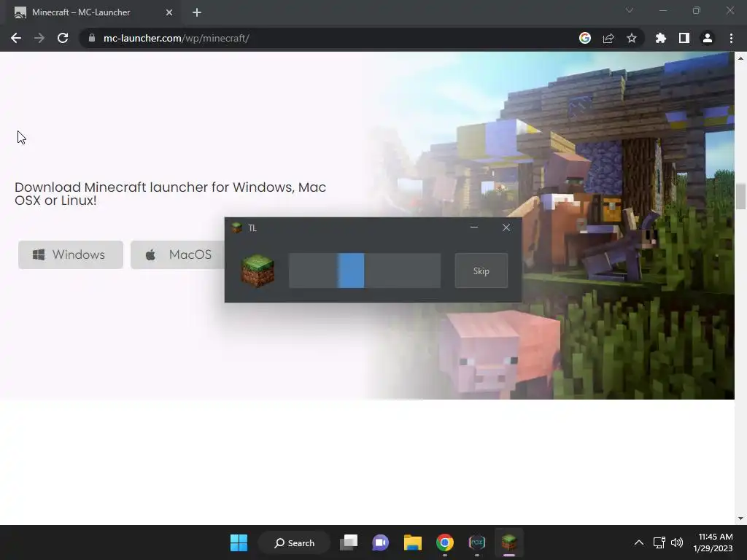
Task: Open the Chrome extensions puzzle icon
Action: point(661,38)
